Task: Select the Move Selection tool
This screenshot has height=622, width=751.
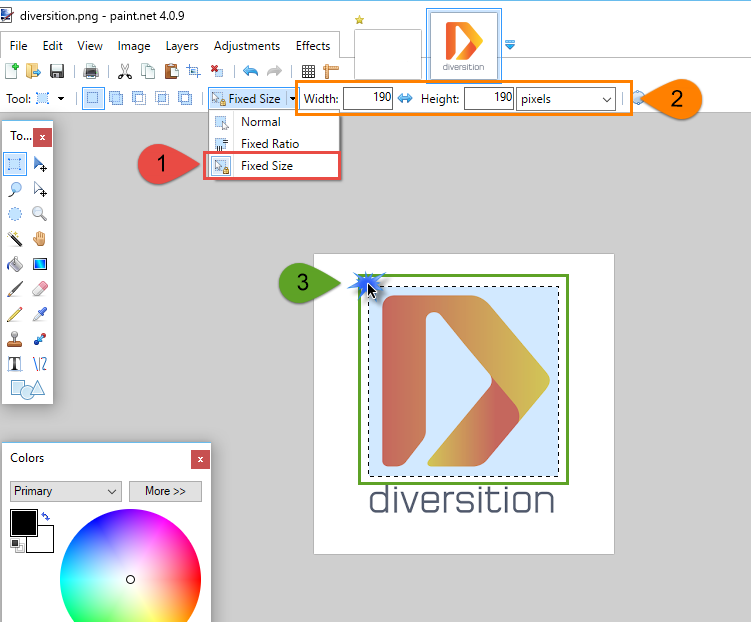Action: click(40, 190)
